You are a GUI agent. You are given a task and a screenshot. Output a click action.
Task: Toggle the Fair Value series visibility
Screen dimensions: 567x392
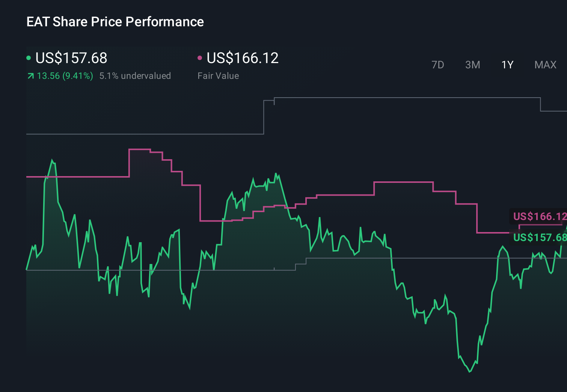pos(243,58)
